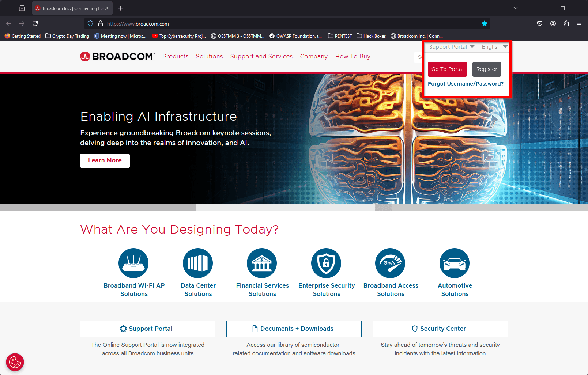Open a new browser tab

click(121, 8)
